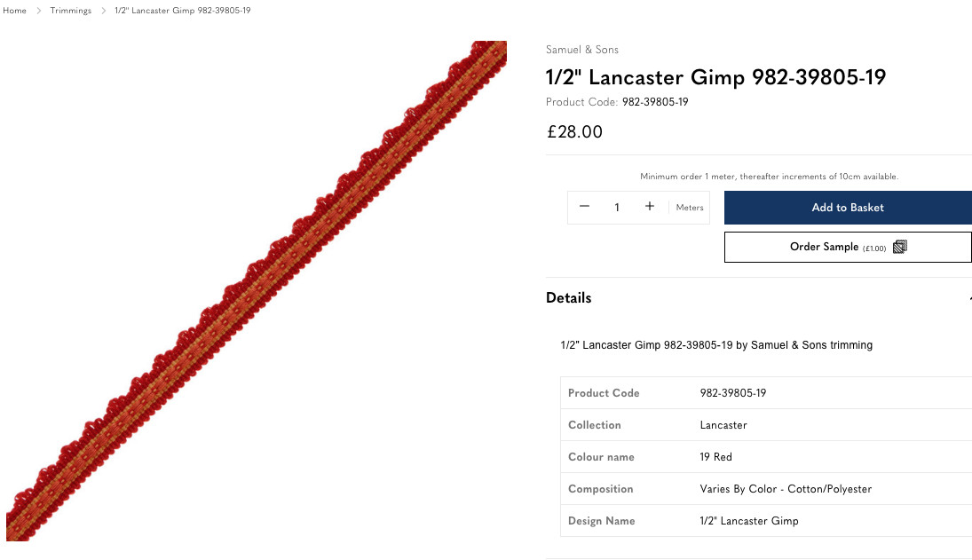Select the current product breadcrumb entry
The image size is (972, 560).
[x=181, y=11]
